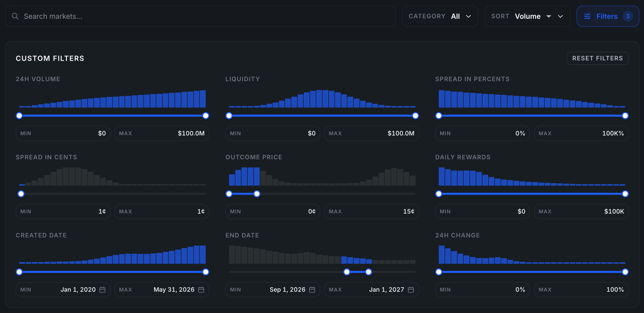Edit 24H Volume min field $0
Viewport: 644px width, 313px height.
63,133
